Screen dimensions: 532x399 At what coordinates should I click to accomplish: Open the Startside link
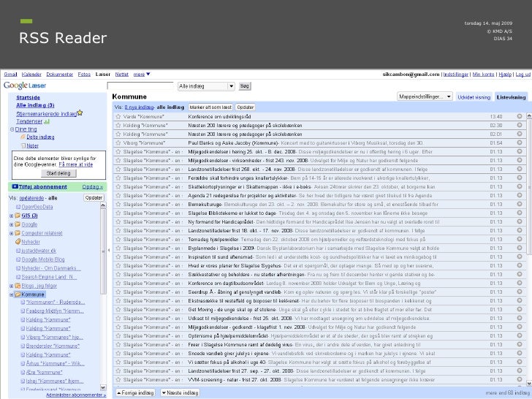[x=28, y=97]
